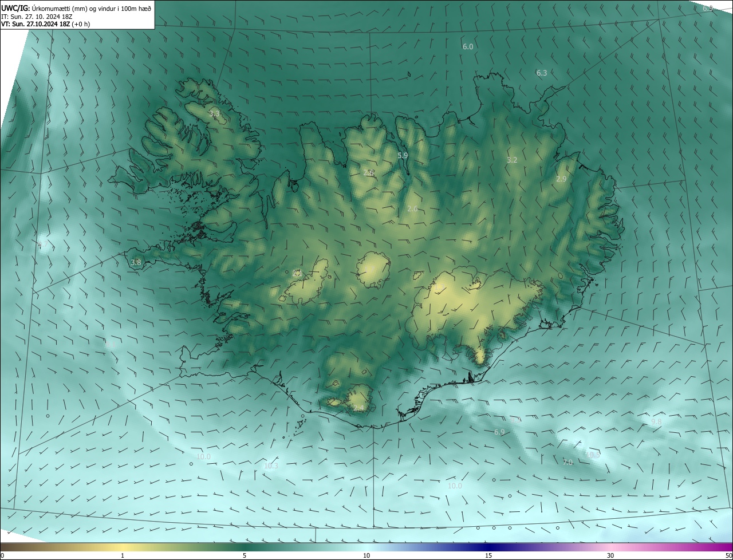Click the 6.9 value in the top-right corner
The height and width of the screenshot is (560, 733).
point(708,8)
